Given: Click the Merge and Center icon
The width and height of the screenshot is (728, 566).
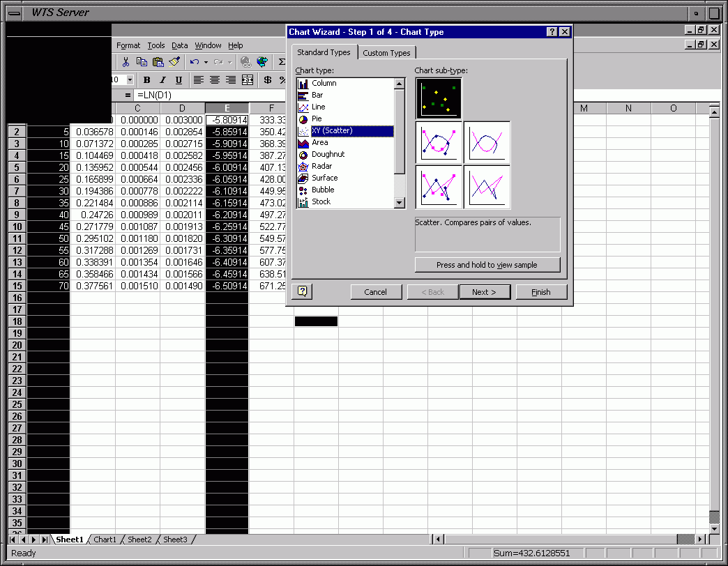Looking at the screenshot, I should (248, 80).
